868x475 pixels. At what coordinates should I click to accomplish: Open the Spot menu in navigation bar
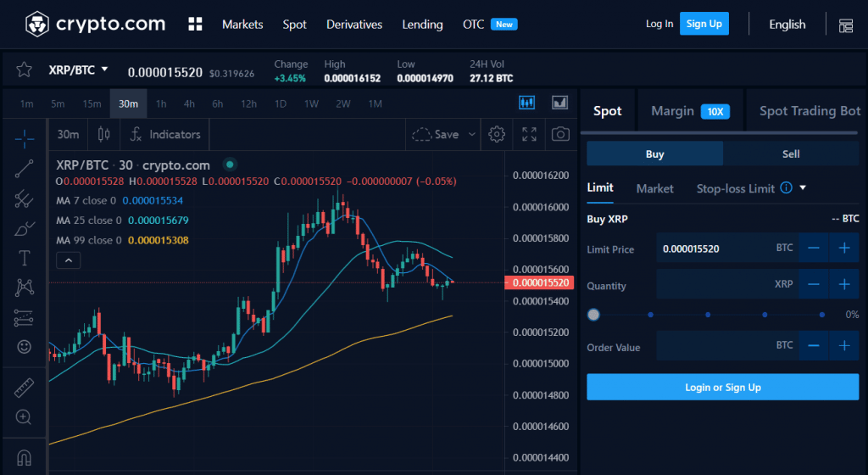click(x=294, y=25)
